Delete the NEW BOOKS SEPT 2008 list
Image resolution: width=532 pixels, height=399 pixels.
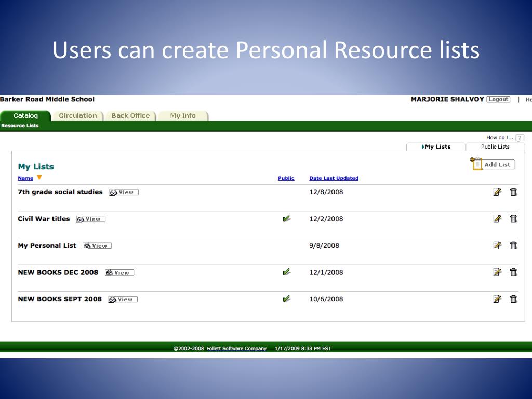[513, 299]
